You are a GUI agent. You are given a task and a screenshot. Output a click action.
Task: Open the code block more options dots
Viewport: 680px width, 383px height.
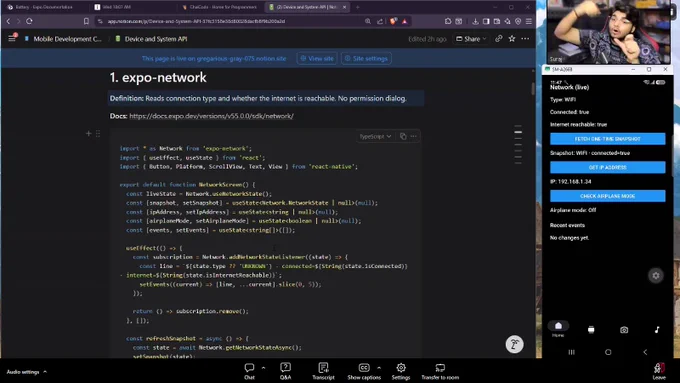tap(413, 136)
